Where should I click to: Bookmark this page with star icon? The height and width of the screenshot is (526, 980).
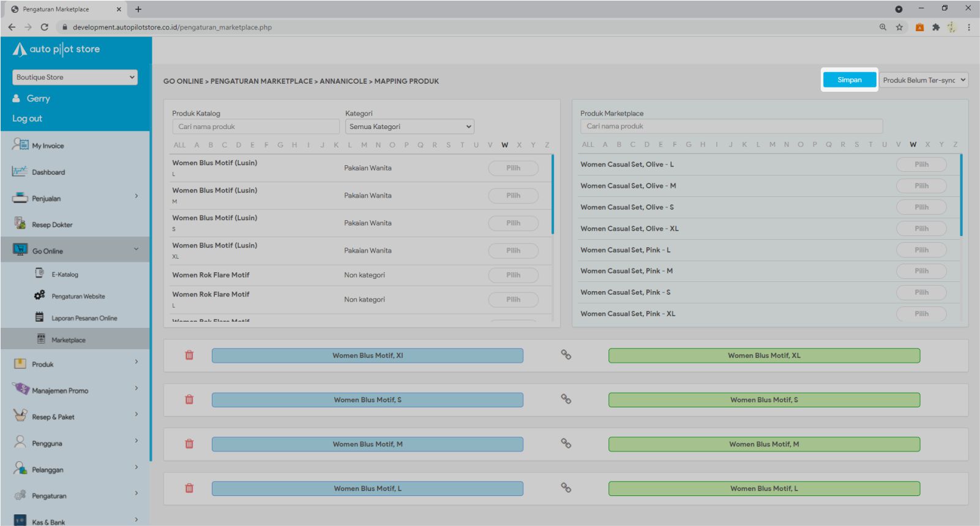pos(899,27)
